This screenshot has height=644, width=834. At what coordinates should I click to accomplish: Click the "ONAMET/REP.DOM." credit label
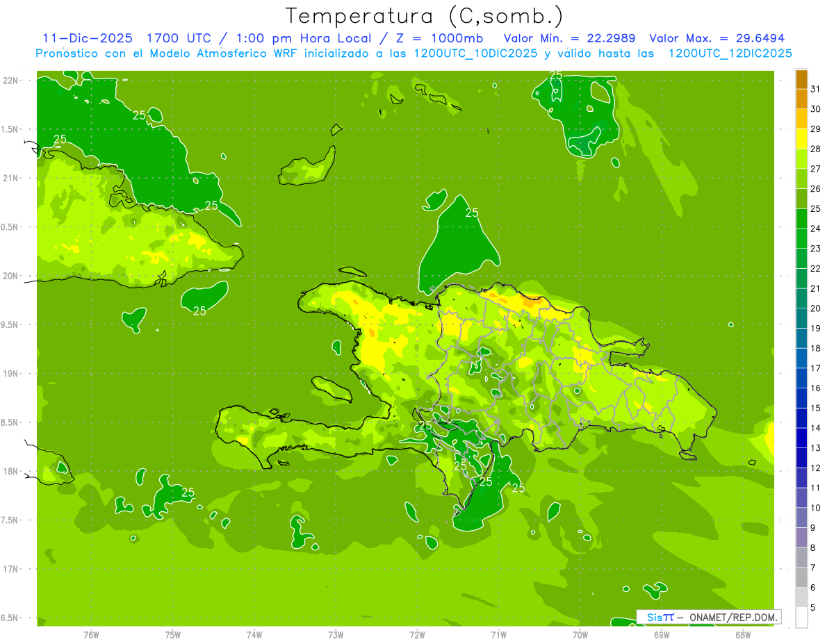coord(733,617)
